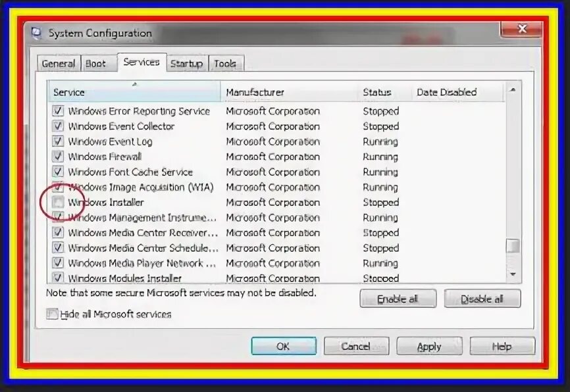Uncheck Windows Event Collector checkbox
The height and width of the screenshot is (392, 570).
pyautogui.click(x=58, y=126)
